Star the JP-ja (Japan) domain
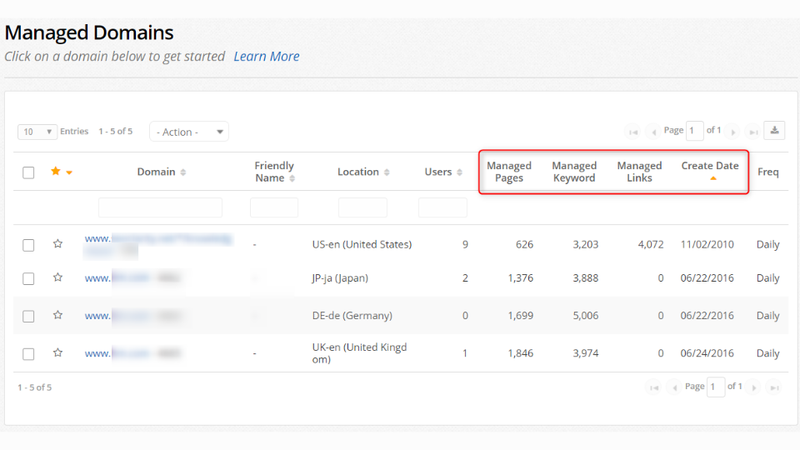The width and height of the screenshot is (800, 450). coord(58,278)
